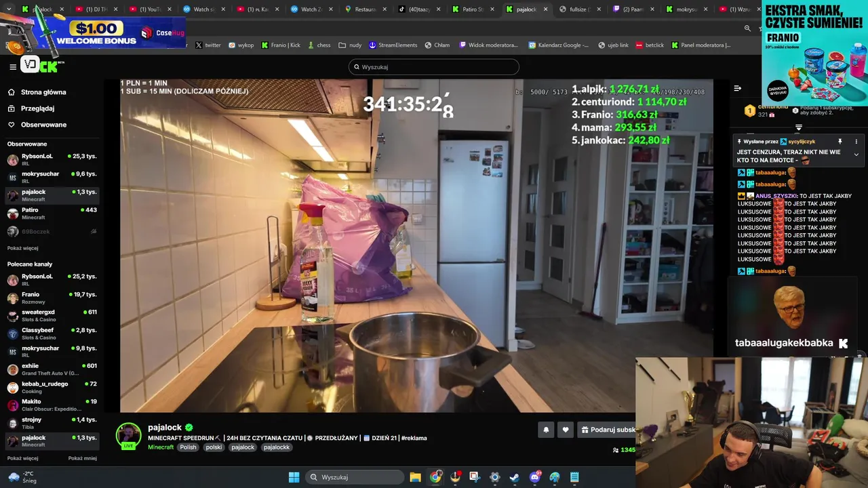The image size is (868, 488).
Task: Focus the Kick Wyszukaj search field
Action: 434,67
